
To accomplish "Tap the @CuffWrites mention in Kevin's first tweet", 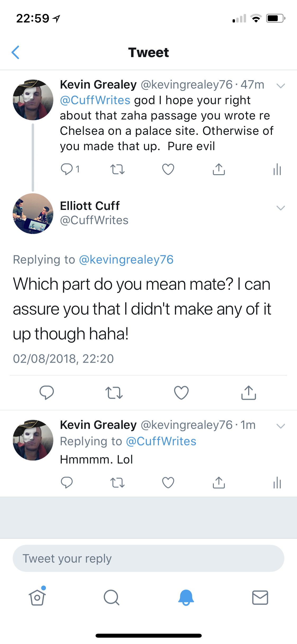I will 95,100.
